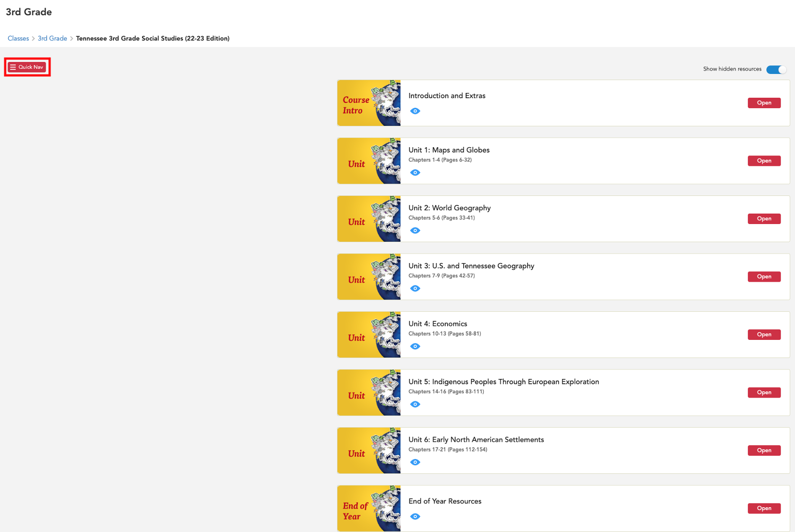Click the 'Unit 2: World Geography' title
795x532 pixels.
click(449, 208)
